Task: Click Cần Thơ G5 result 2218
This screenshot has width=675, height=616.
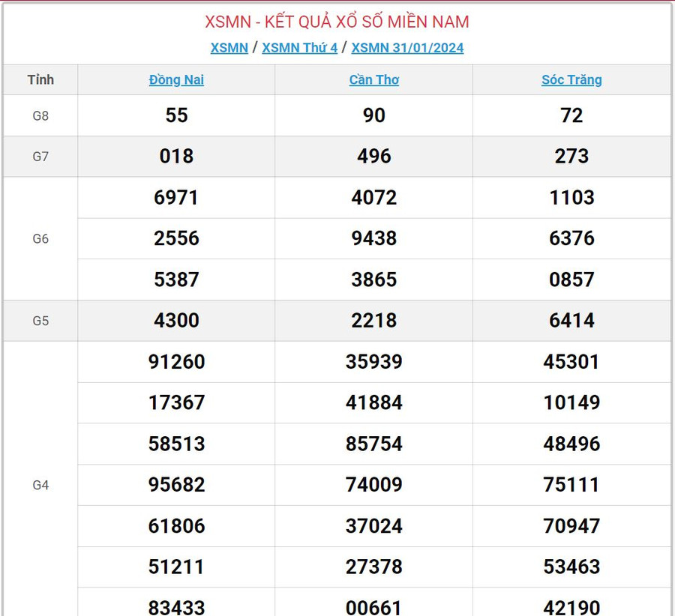Action: (373, 321)
